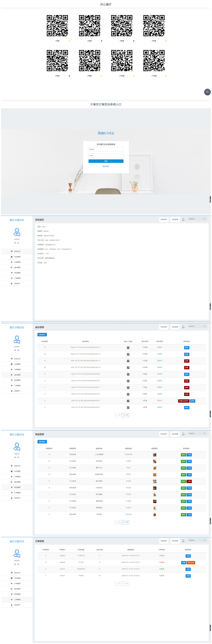Click the 餐厅首页 link under login
The height and width of the screenshot is (644, 212).
click(106, 166)
